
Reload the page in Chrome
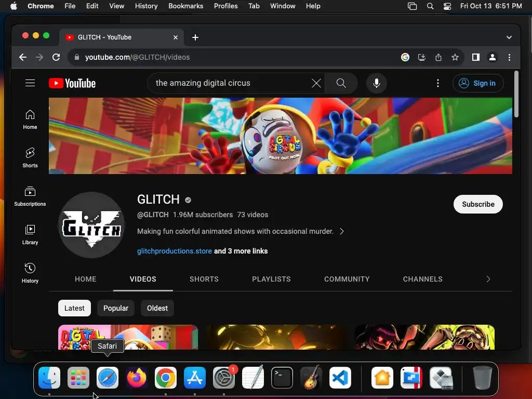pyautogui.click(x=56, y=57)
